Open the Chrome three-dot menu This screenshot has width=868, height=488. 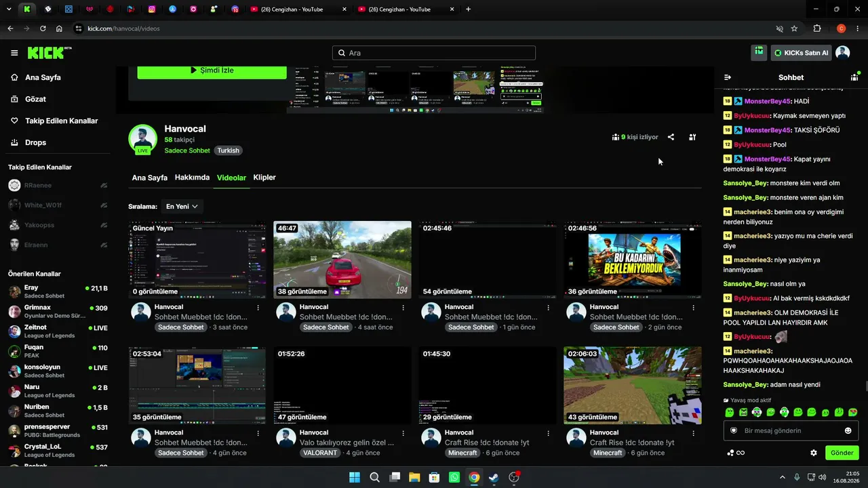pos(859,28)
